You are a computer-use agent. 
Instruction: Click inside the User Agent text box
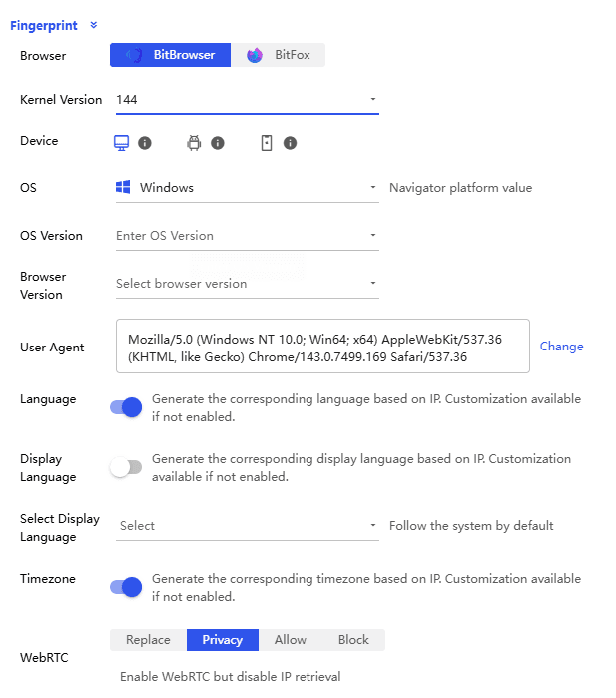322,346
